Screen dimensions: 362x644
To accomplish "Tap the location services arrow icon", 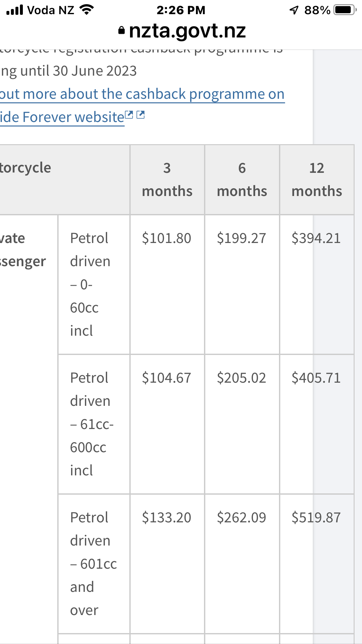I will (294, 10).
